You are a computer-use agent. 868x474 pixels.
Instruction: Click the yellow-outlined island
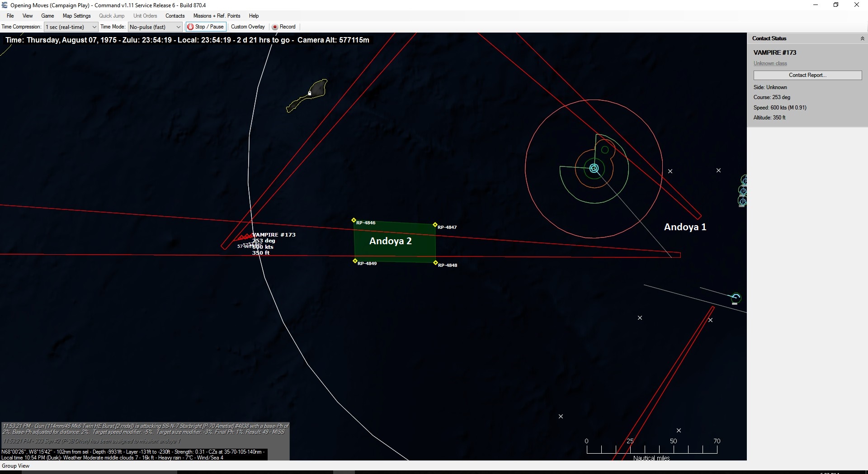pos(307,95)
